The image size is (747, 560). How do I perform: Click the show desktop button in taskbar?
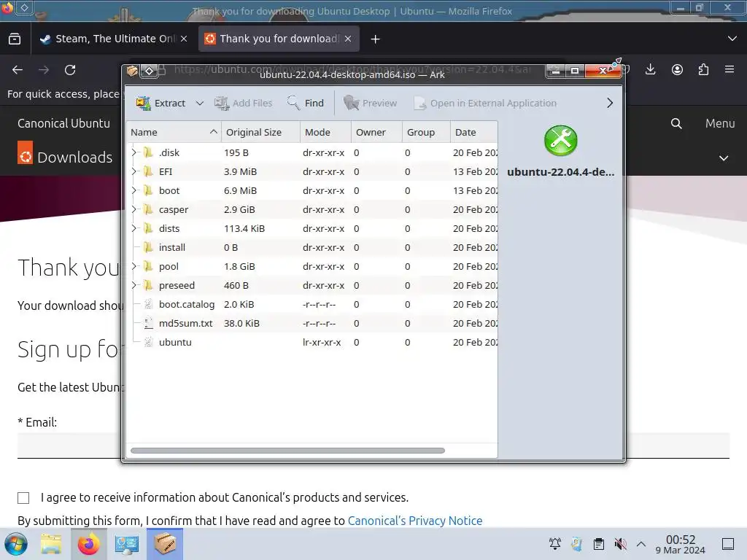(728, 544)
